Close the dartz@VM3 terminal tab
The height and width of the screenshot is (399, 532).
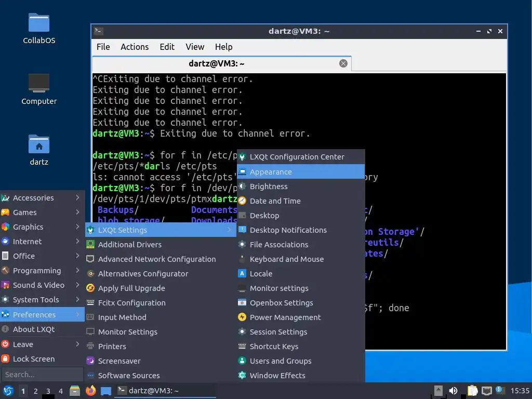(x=343, y=63)
